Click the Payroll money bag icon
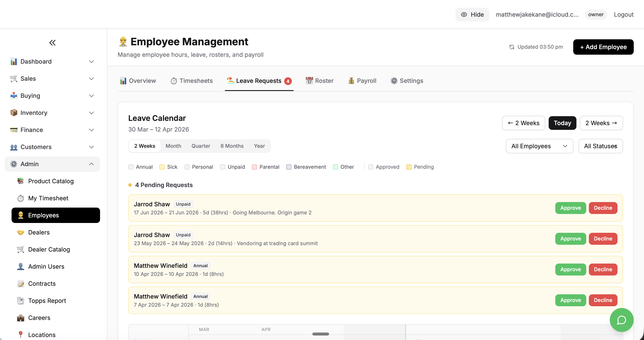This screenshot has width=644, height=340. pyautogui.click(x=351, y=81)
